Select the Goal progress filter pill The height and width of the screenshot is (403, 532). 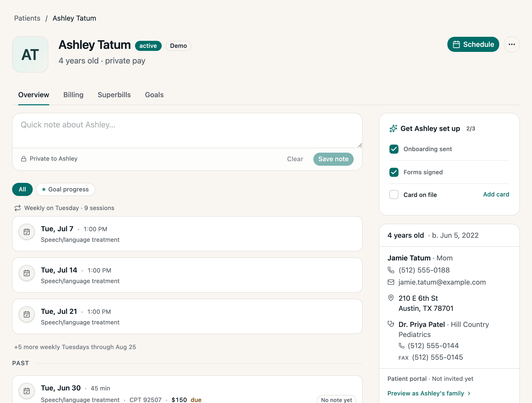(65, 189)
